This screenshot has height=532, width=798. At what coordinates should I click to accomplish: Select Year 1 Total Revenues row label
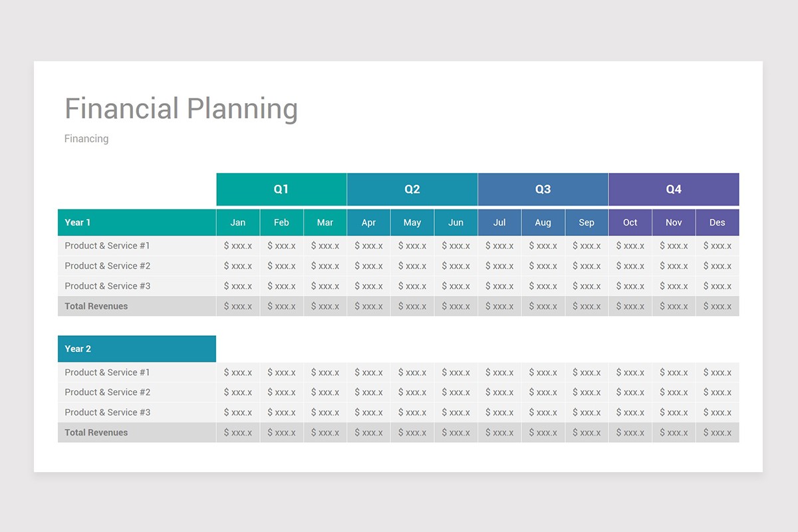[x=96, y=306]
